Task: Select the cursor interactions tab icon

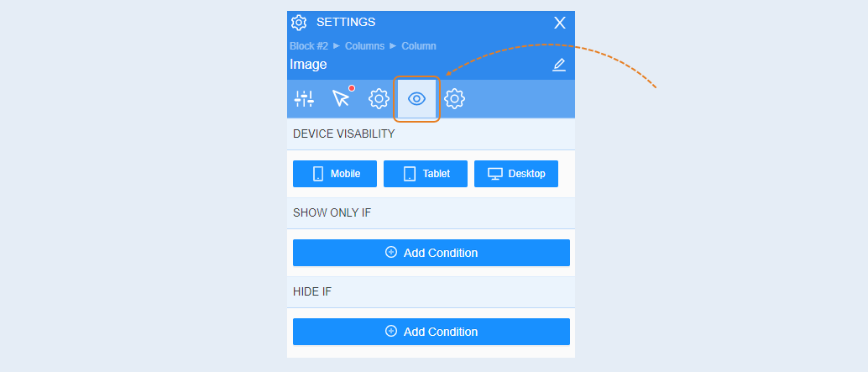Action: [342, 97]
